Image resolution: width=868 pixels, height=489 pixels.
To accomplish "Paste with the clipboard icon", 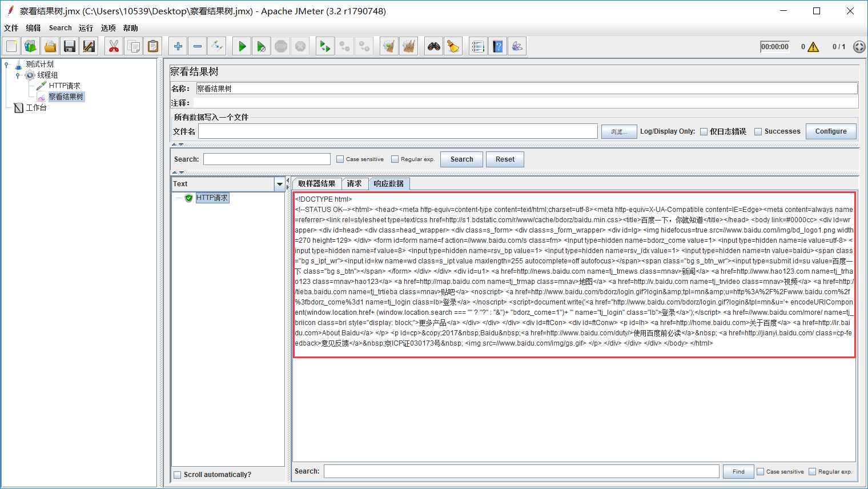I will (x=153, y=46).
